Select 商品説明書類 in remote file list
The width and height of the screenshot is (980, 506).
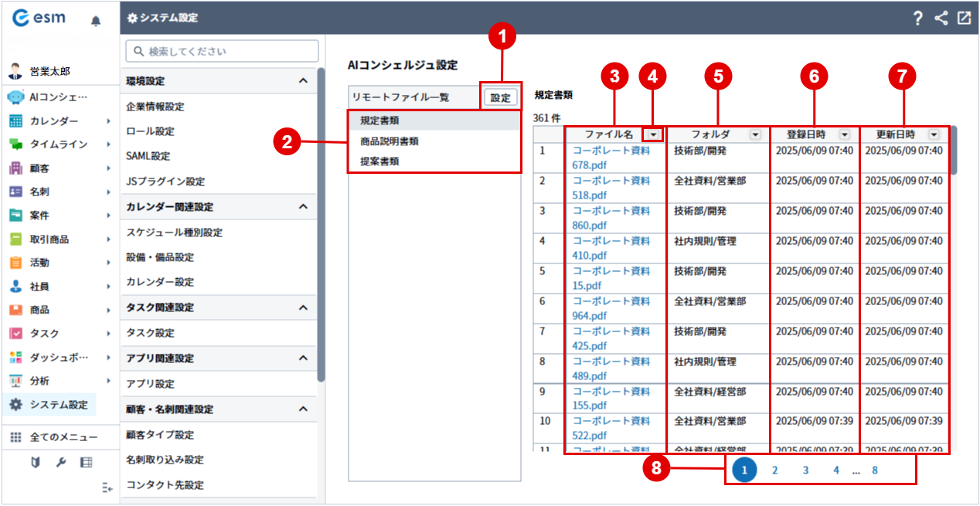390,141
